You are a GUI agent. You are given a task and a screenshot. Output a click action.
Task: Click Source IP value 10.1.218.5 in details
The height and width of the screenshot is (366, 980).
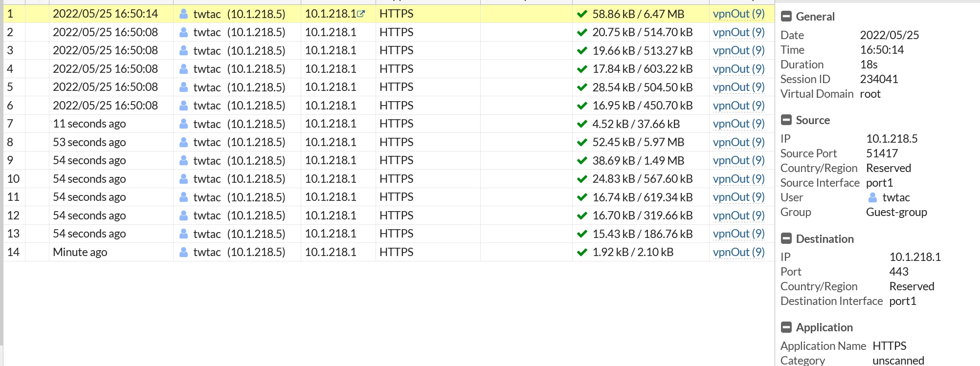(x=891, y=139)
